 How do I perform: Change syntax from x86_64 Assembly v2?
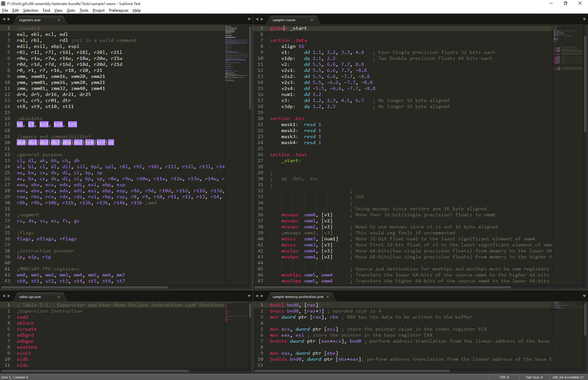coord(568,377)
